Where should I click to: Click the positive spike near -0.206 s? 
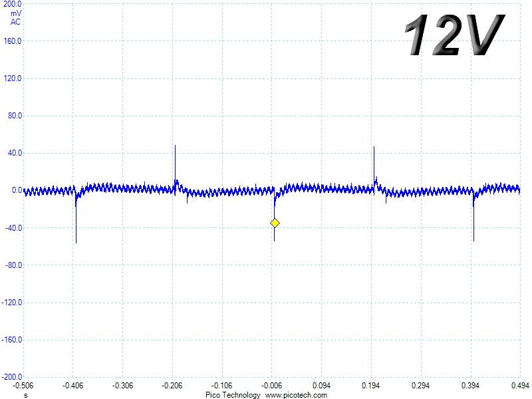[x=175, y=163]
